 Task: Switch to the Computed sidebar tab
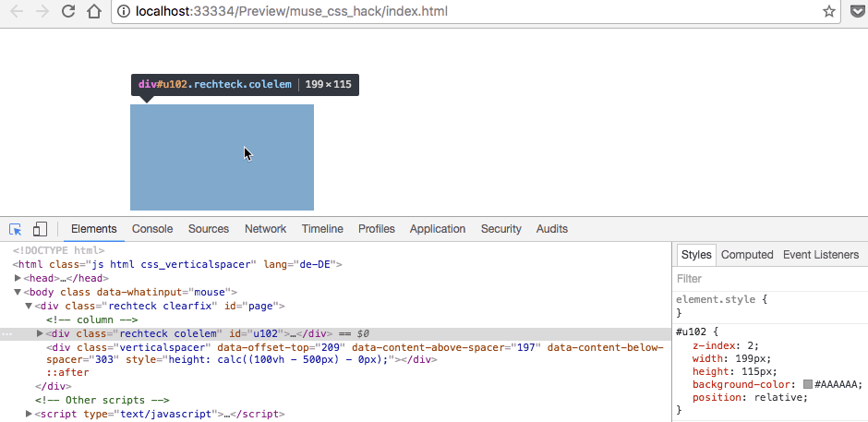747,255
